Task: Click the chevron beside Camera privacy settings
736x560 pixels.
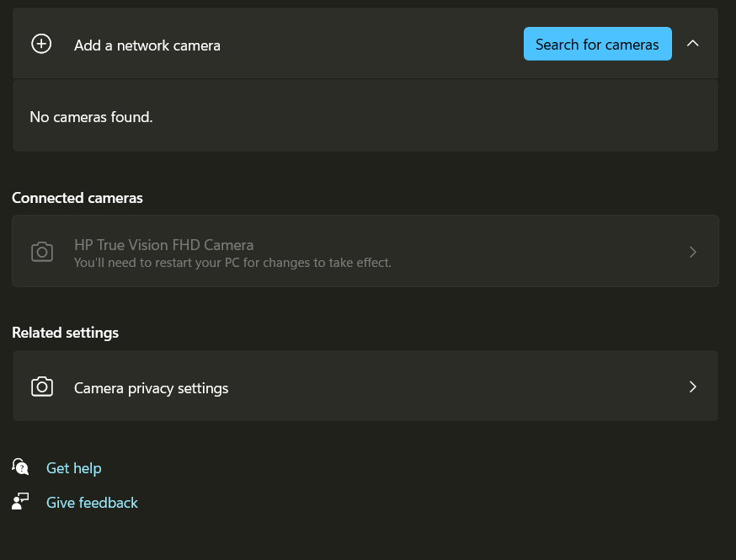Action: 692,387
